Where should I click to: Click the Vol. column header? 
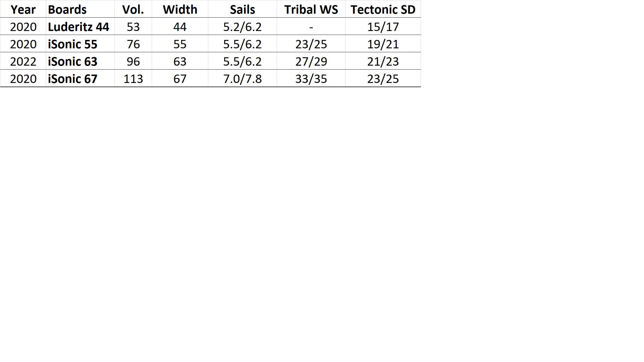133,9
